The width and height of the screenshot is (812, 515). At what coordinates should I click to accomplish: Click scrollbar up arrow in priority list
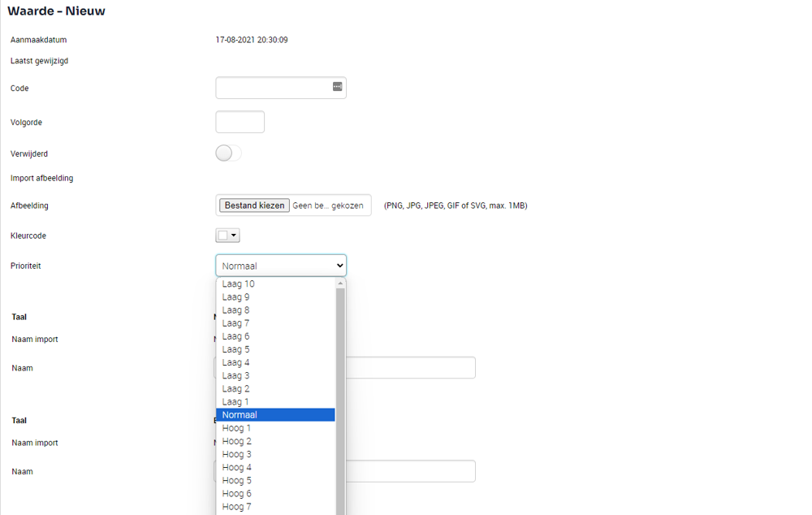(340, 283)
